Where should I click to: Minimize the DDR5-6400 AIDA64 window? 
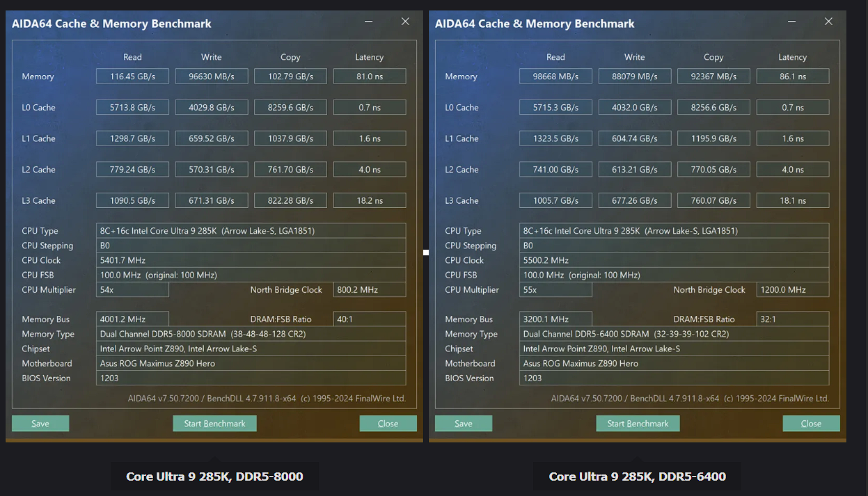click(792, 22)
